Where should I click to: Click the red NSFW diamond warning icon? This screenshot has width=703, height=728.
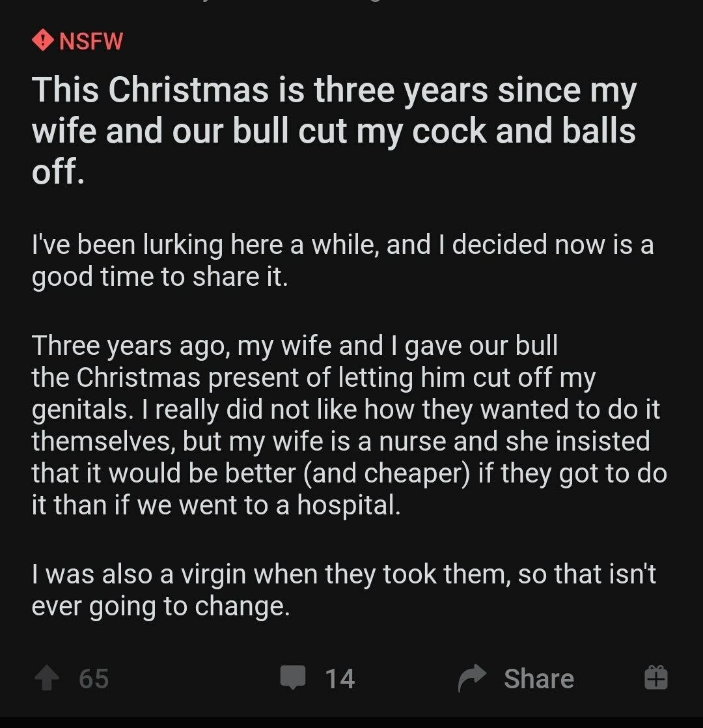tap(43, 40)
